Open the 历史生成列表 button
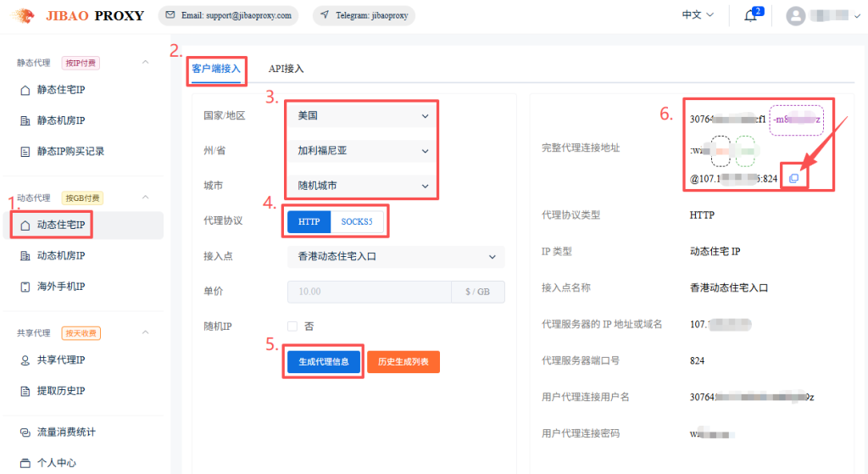 pos(403,361)
